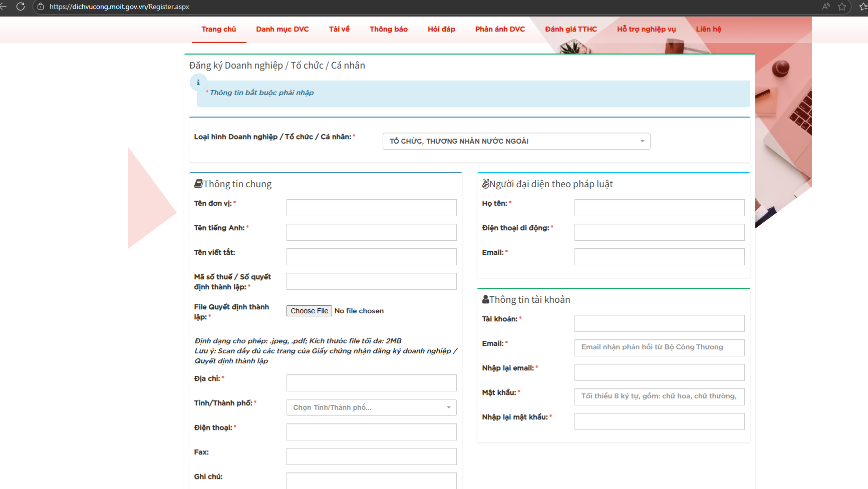
Task: Click the book icon beside Thông tin chung
Action: [198, 184]
